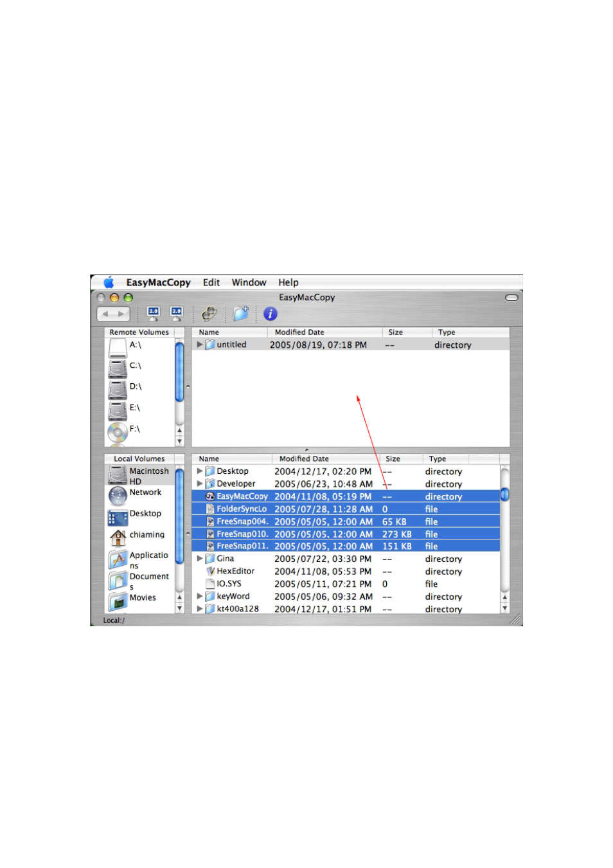
Task: Click Remote Volumes scrollbar down arrow
Action: click(179, 441)
